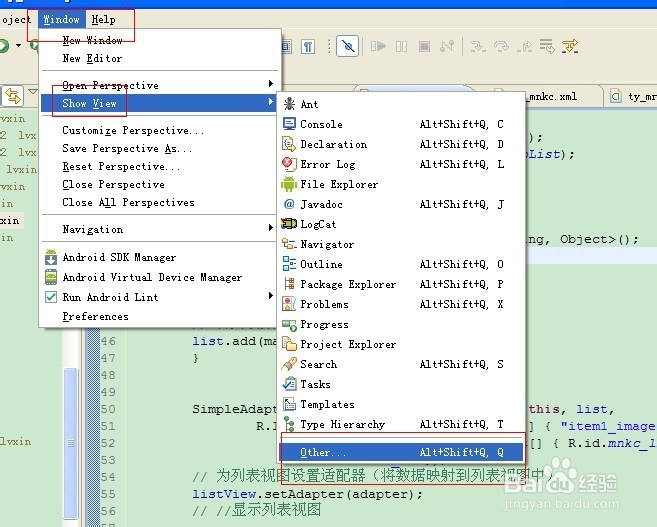Viewport: 657px width, 527px height.
Task: Expand the Open Perspective submenu arrow
Action: 270,84
